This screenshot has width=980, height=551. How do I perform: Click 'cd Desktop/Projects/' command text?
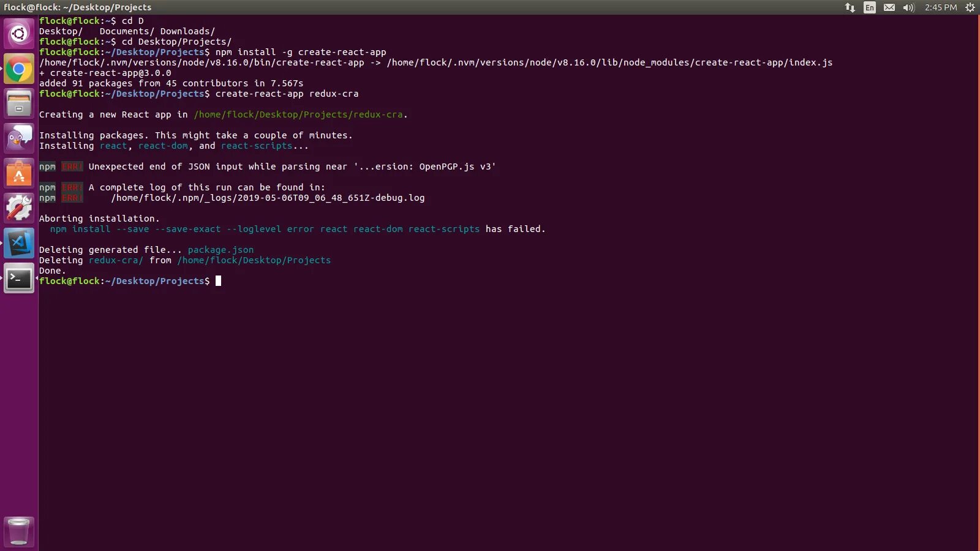176,42
